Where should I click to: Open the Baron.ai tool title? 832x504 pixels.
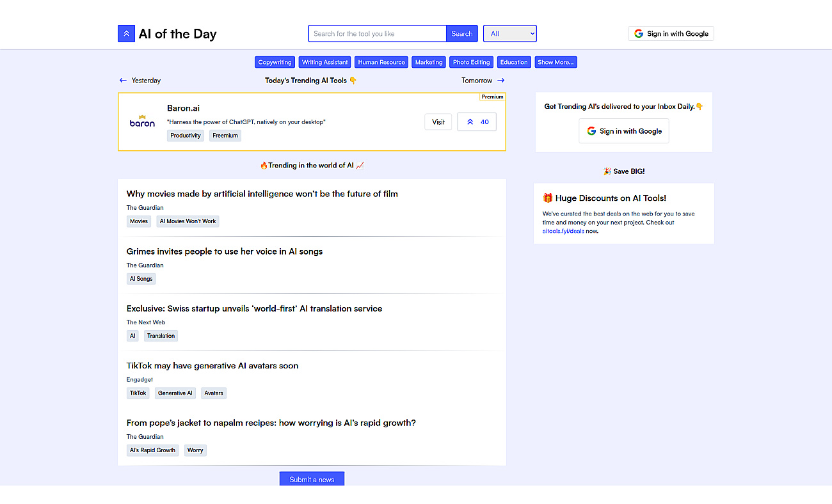click(x=183, y=108)
